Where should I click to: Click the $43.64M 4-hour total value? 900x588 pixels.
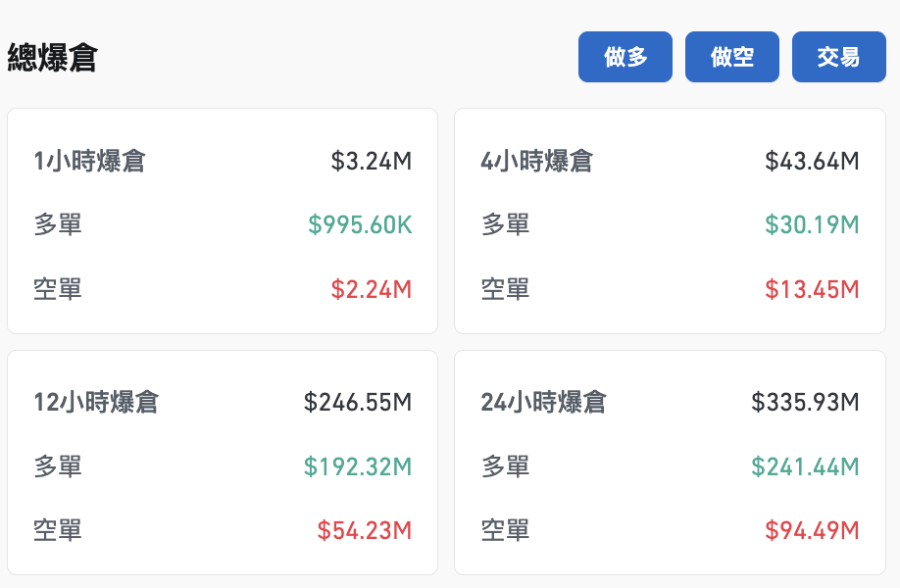pos(812,161)
